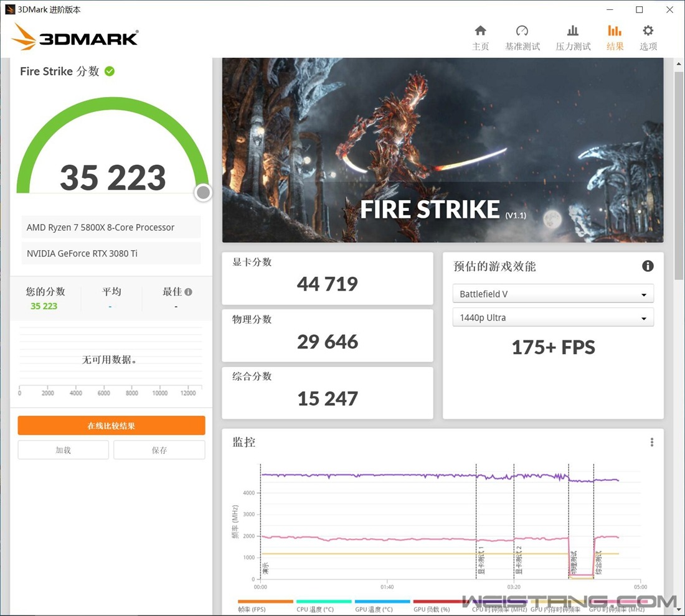Click the 显卡分数 value 44 719
This screenshot has width=685, height=616.
coord(327,284)
